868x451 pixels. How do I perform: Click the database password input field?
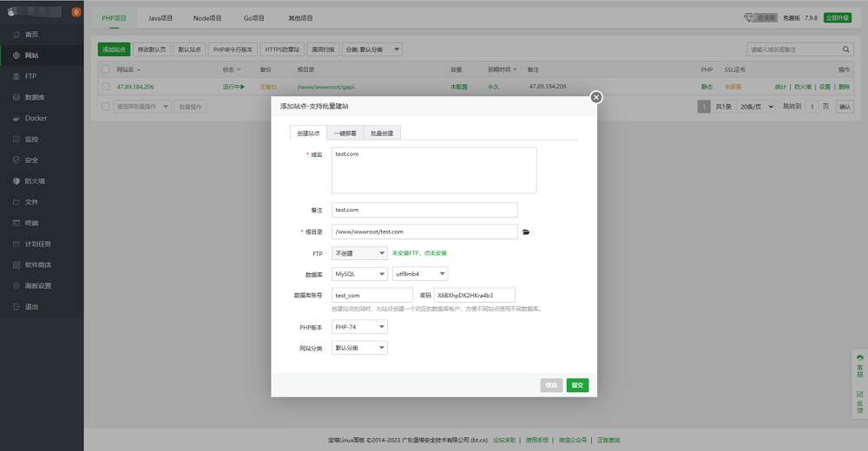[475, 295]
